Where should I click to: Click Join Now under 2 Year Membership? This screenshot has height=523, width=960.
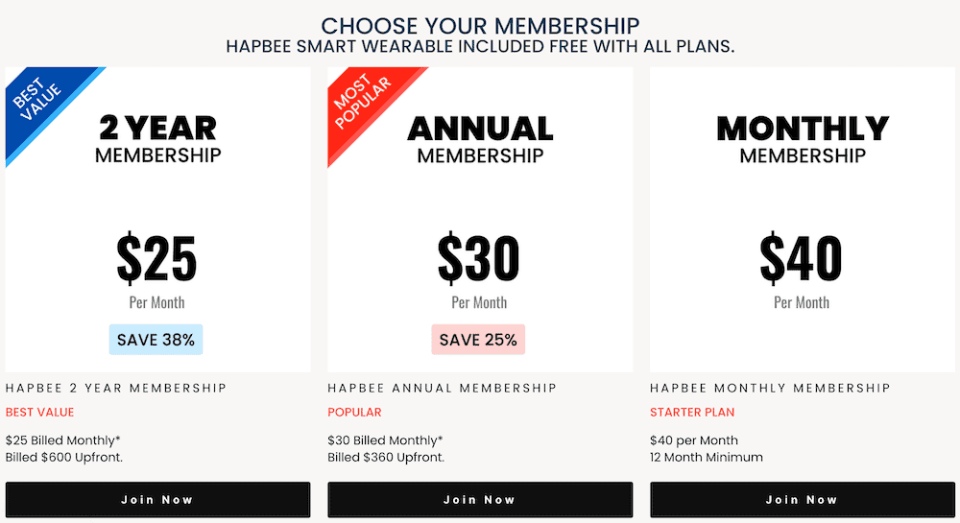pos(158,500)
